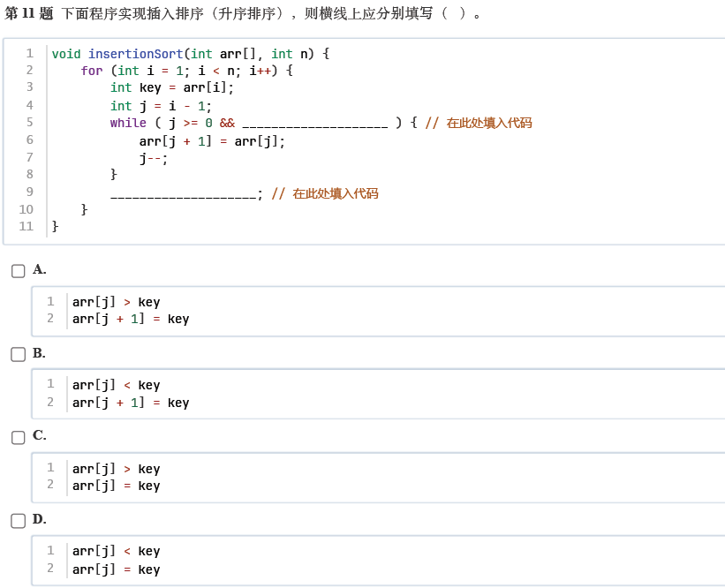The image size is (725, 588).
Task: Click the comment '在此处填入代码' on line 5
Action: tap(488, 123)
